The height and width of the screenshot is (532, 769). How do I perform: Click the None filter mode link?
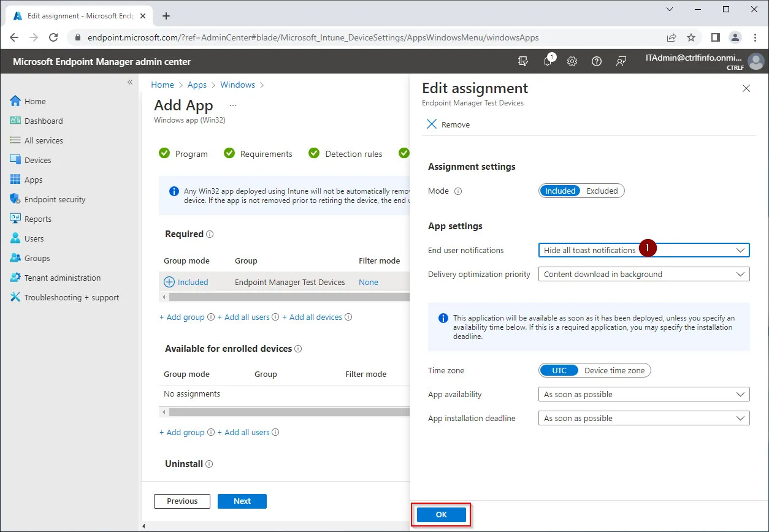[368, 282]
